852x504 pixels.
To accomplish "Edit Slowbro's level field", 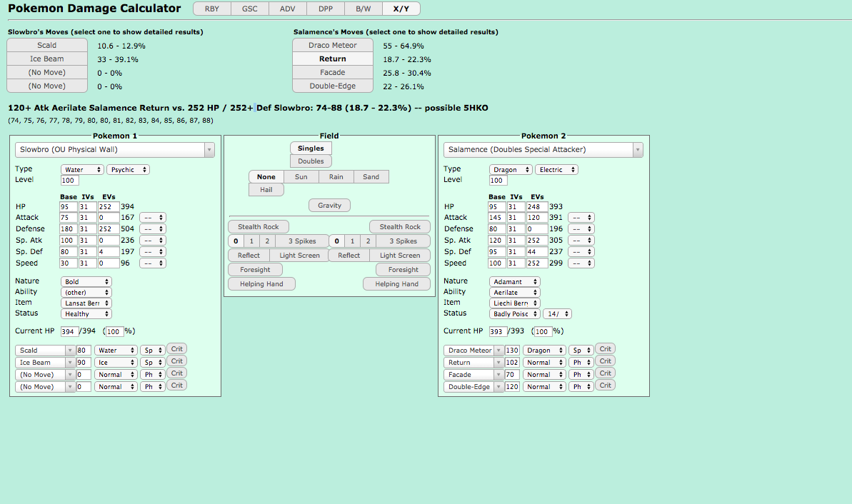I will coord(69,181).
